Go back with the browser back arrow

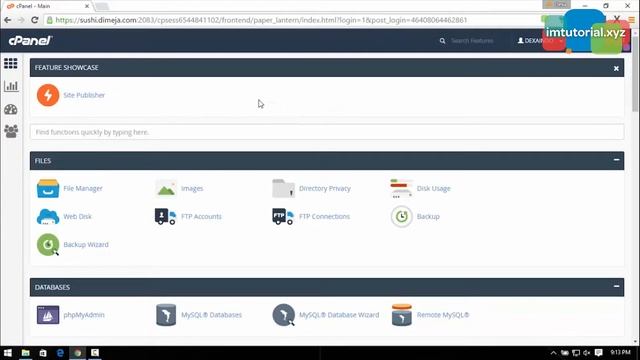coord(7,20)
